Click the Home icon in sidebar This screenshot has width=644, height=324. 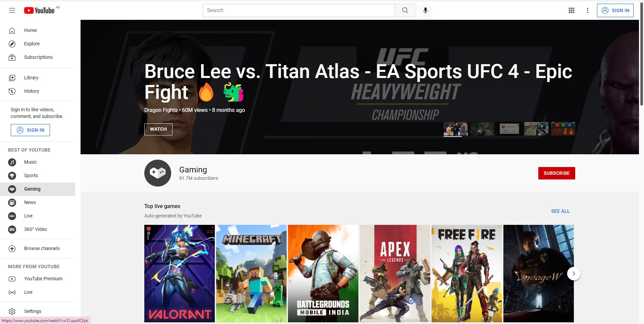pyautogui.click(x=12, y=31)
